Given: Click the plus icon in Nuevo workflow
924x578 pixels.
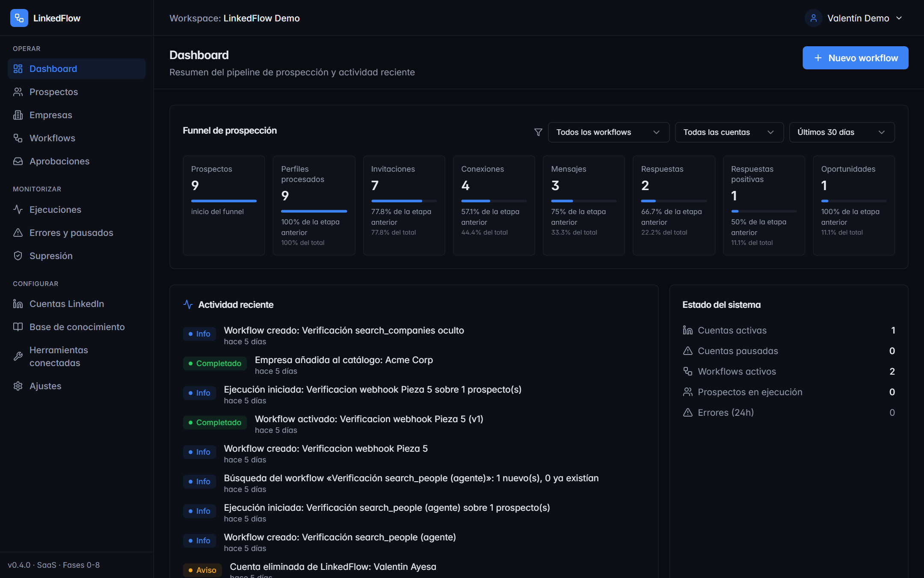Looking at the screenshot, I should click(x=818, y=58).
